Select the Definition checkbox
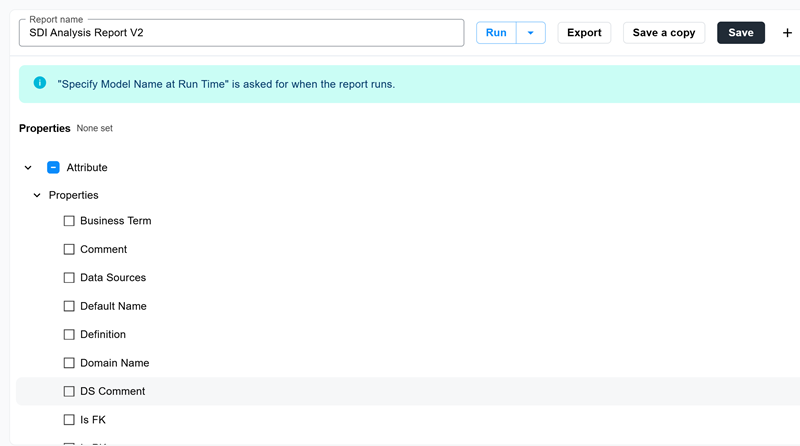This screenshot has width=800, height=446. click(x=69, y=334)
